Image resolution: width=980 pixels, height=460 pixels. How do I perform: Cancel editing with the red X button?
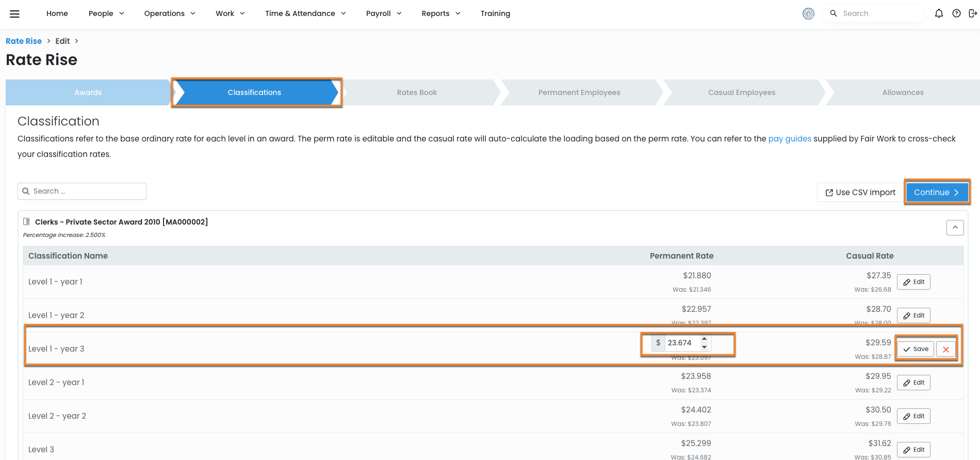click(x=946, y=350)
